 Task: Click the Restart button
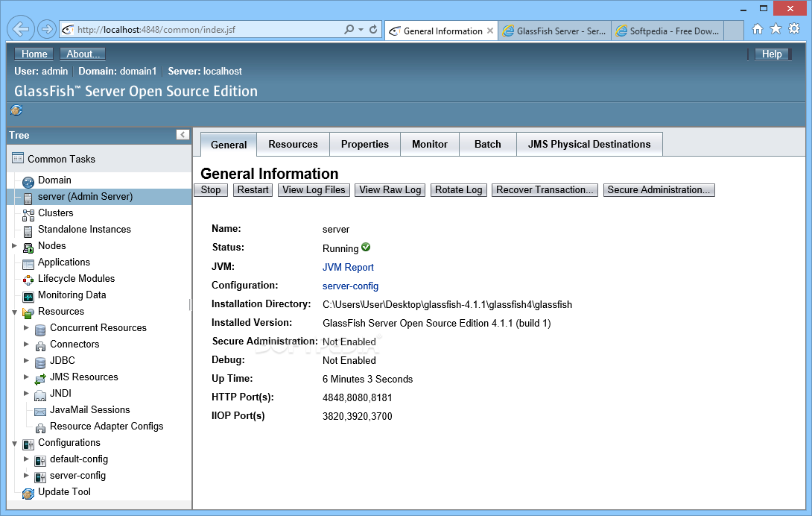[x=253, y=190]
